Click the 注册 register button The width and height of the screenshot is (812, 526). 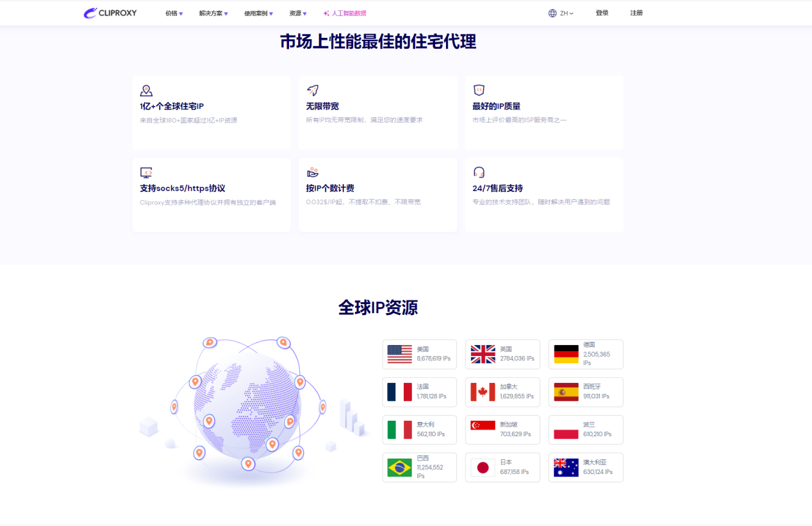click(x=636, y=13)
